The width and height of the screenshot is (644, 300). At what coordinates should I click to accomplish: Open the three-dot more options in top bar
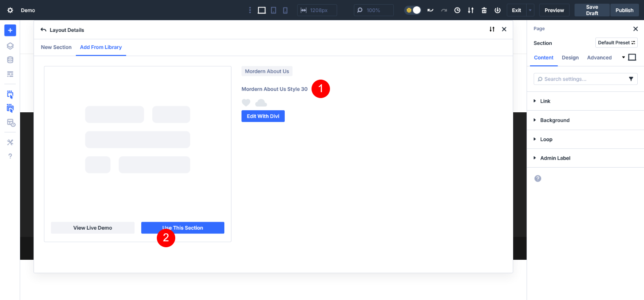tap(250, 10)
